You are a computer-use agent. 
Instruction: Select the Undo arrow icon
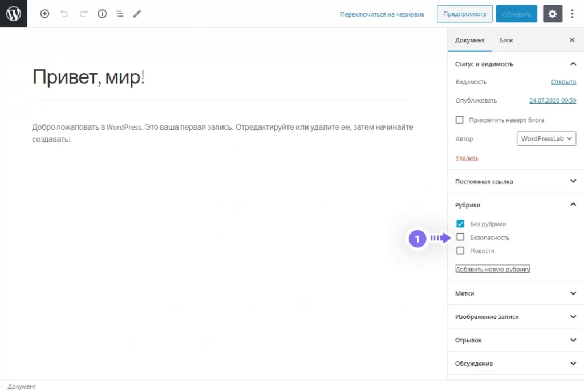[66, 14]
